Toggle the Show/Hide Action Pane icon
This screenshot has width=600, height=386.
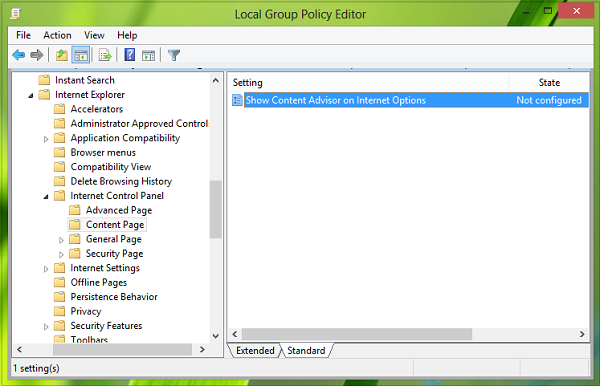[x=148, y=55]
